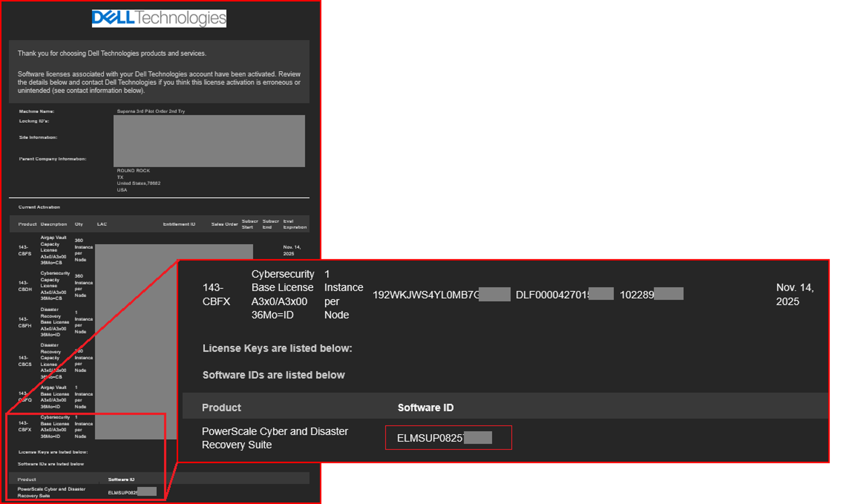
Task: Click the 'Software ID' header in the enlarged callout
Action: [426, 408]
